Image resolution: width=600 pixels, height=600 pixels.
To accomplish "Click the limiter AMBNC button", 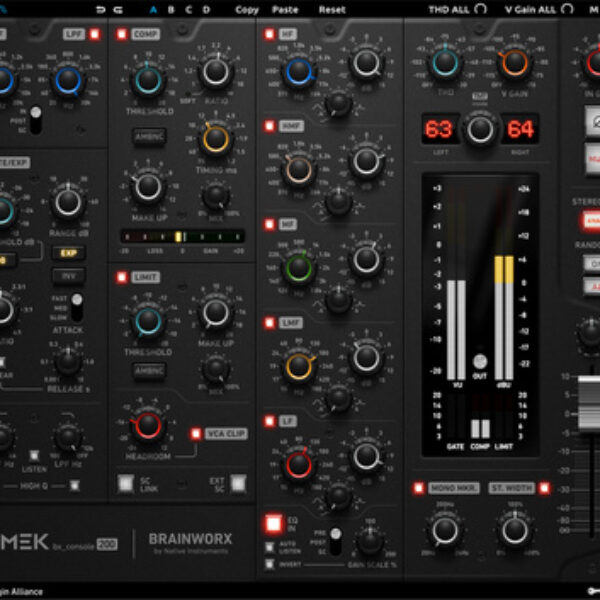I will (149, 371).
